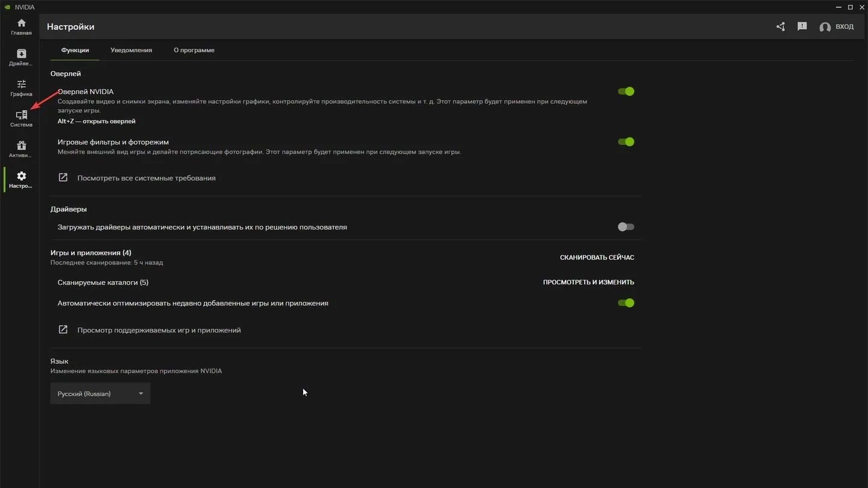This screenshot has height=488, width=868.
Task: Click the feedback notification icon in header
Action: click(x=802, y=27)
